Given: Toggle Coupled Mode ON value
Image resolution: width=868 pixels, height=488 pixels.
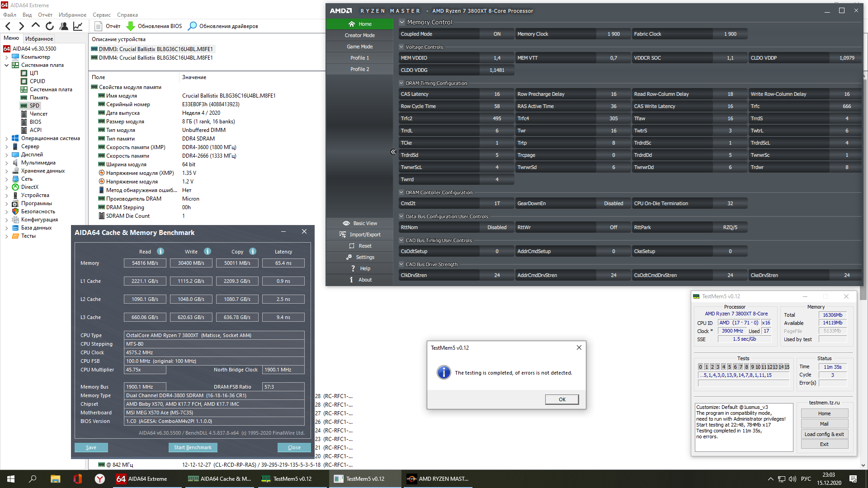Looking at the screenshot, I should (497, 34).
